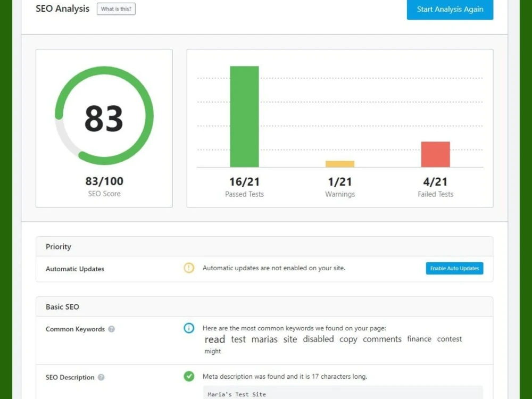Click 'Automatic updates are not enabled' message
The width and height of the screenshot is (532, 399).
pyautogui.click(x=274, y=268)
